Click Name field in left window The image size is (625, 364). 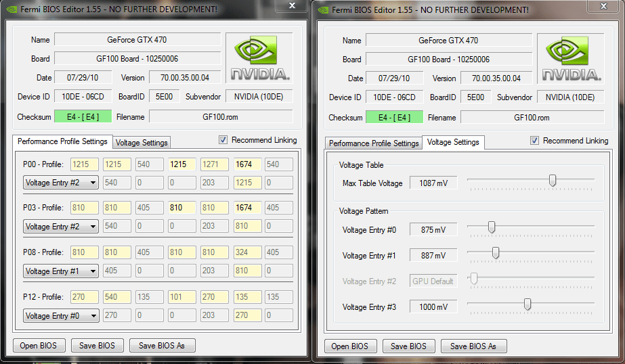click(x=137, y=40)
